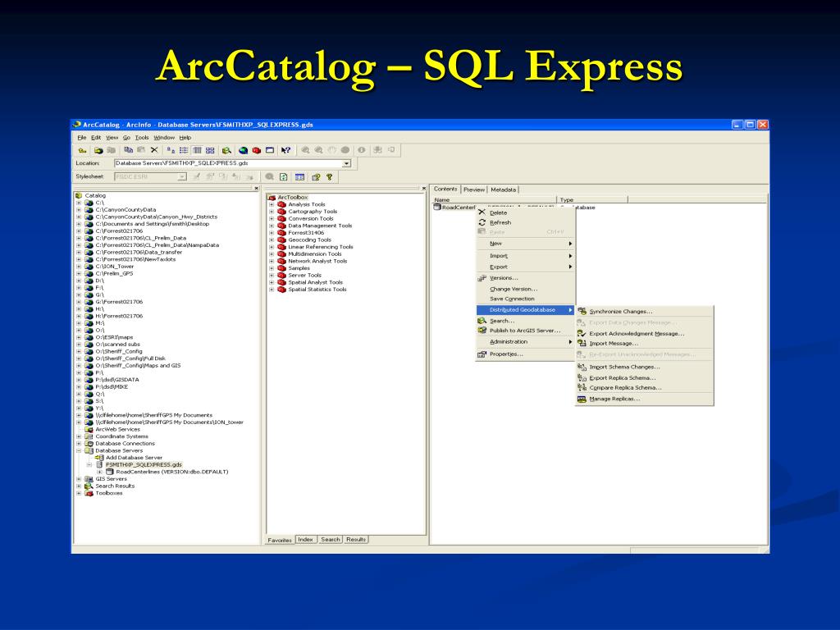Click the RoadCenterlines geodatabase icon in tree
This screenshot has height=630, width=840.
pos(110,472)
